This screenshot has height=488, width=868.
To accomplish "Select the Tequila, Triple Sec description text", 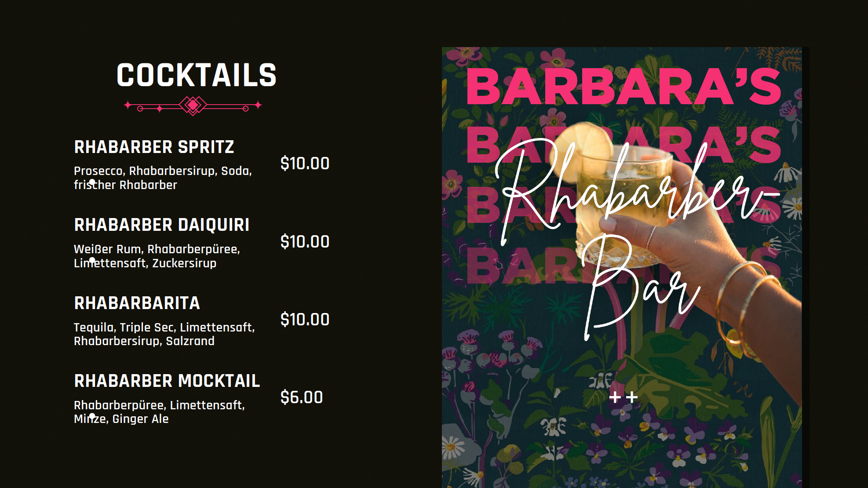I will (x=164, y=334).
